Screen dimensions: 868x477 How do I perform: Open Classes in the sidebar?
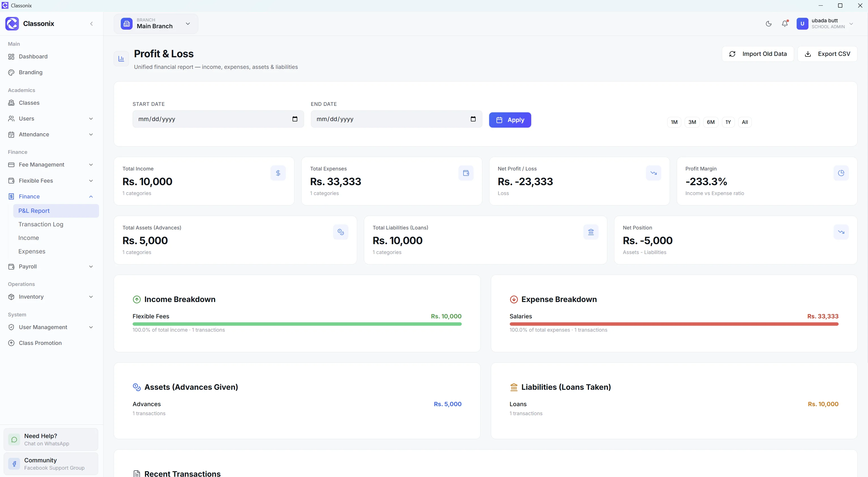[x=51, y=103]
